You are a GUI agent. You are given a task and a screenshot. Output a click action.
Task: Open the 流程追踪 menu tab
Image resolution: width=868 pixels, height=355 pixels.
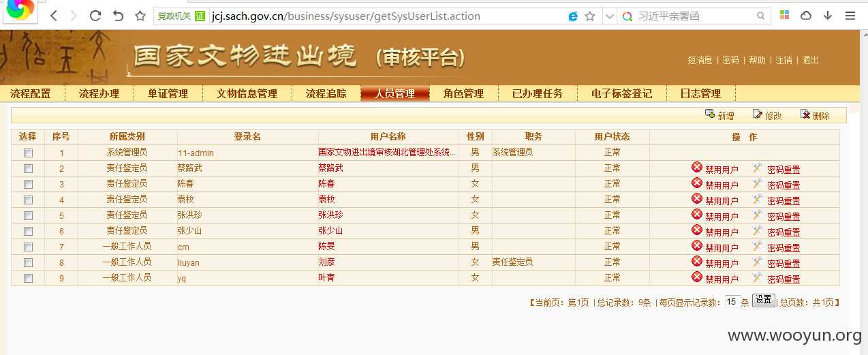coord(326,94)
